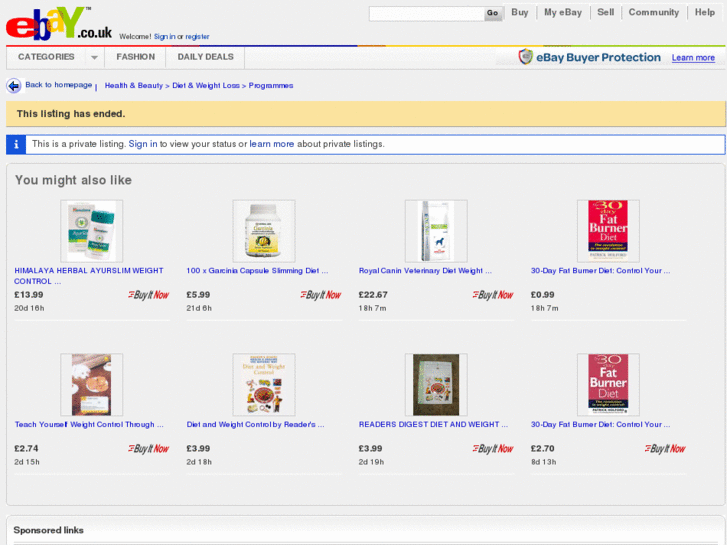The image size is (727, 545).
Task: Open Diet and Weight Control by Reader's link
Action: click(255, 425)
